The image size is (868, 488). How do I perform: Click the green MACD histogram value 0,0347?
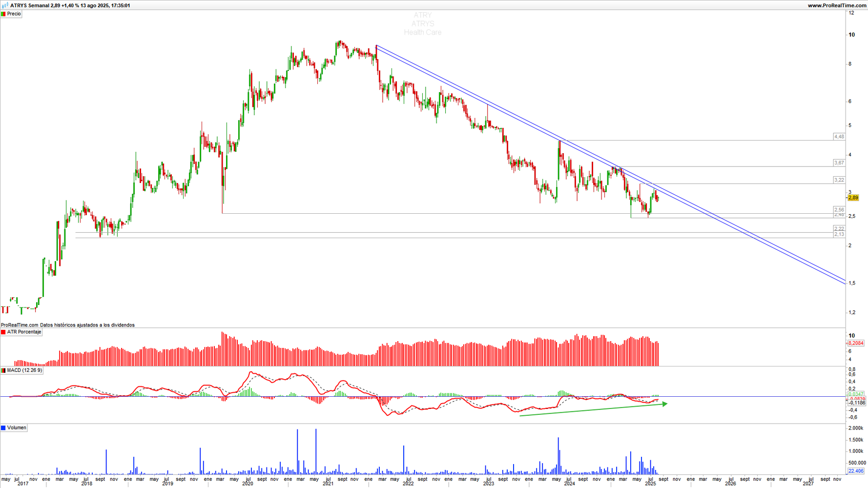coord(856,394)
